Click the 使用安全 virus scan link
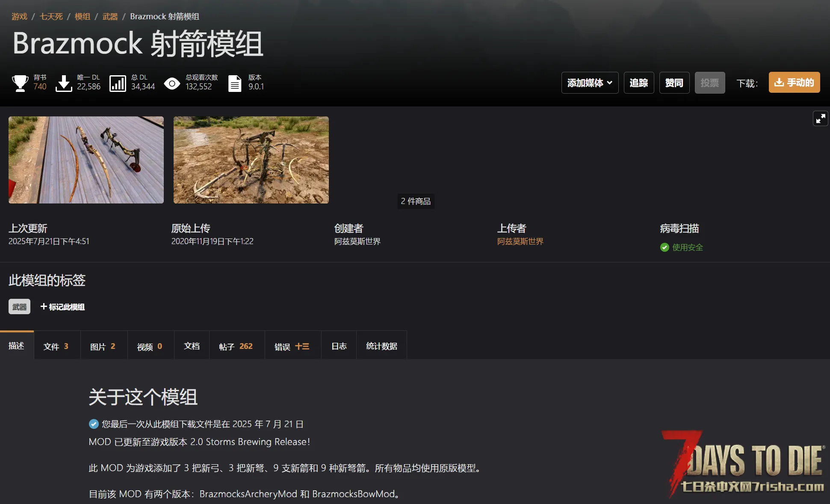The width and height of the screenshot is (830, 504). coord(688,247)
